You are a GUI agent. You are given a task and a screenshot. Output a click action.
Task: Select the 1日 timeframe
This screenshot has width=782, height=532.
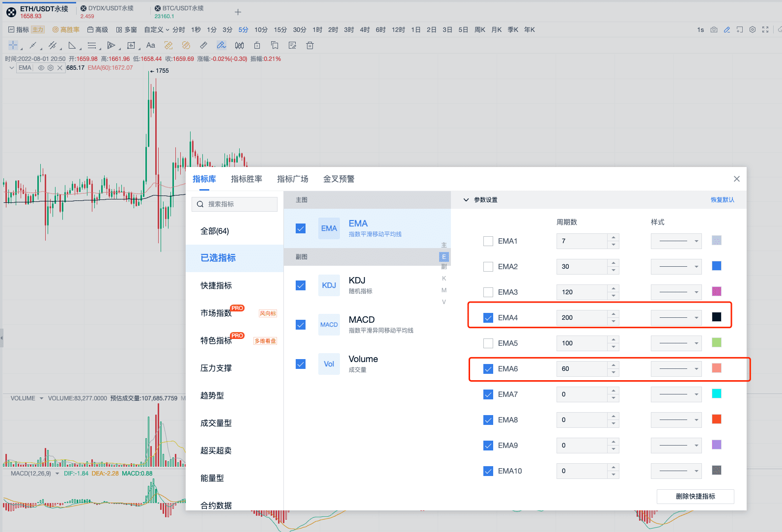(x=416, y=30)
